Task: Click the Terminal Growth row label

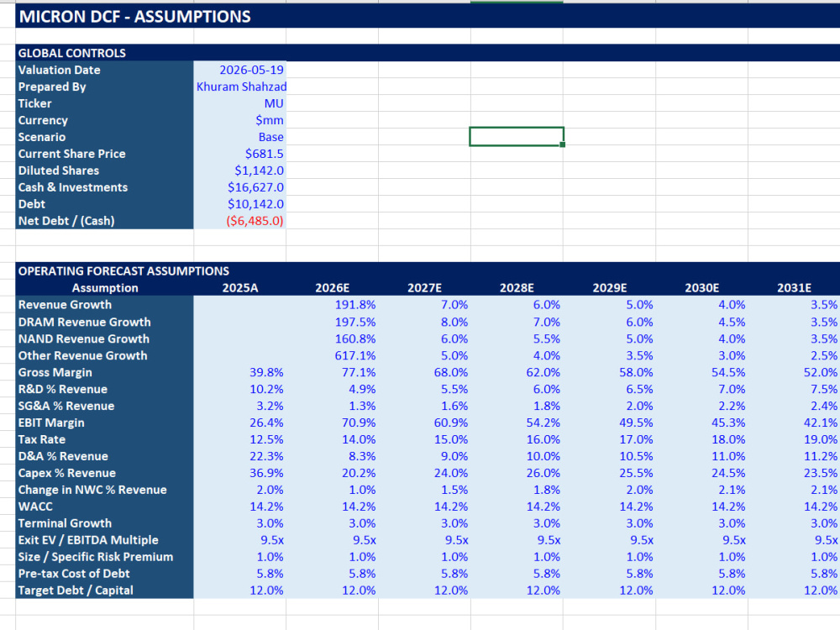Action: [x=65, y=523]
